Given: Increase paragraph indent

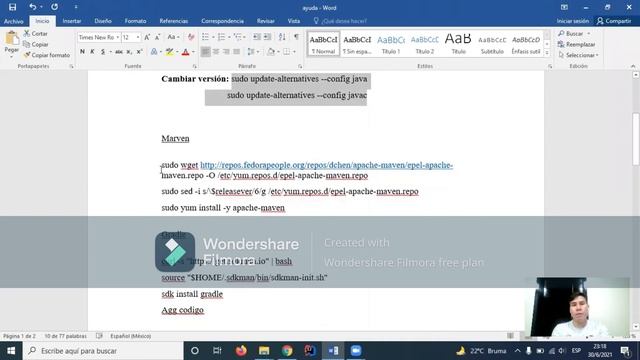Looking at the screenshot, I should (267, 37).
